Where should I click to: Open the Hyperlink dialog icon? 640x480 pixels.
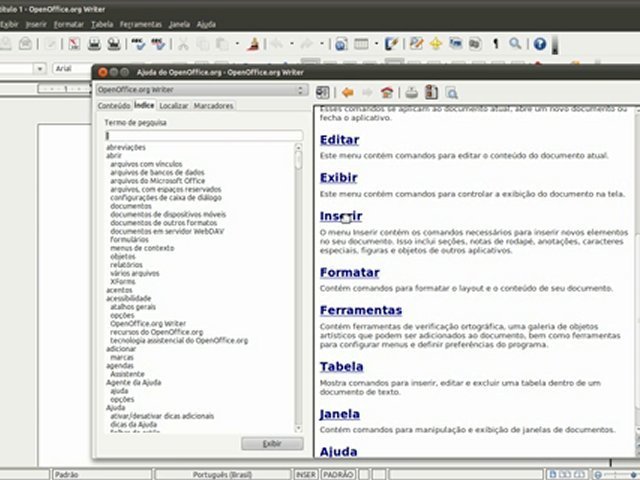[341, 44]
